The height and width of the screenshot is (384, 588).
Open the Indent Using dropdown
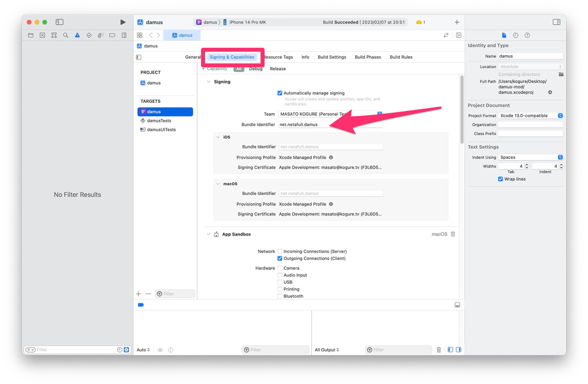click(531, 157)
